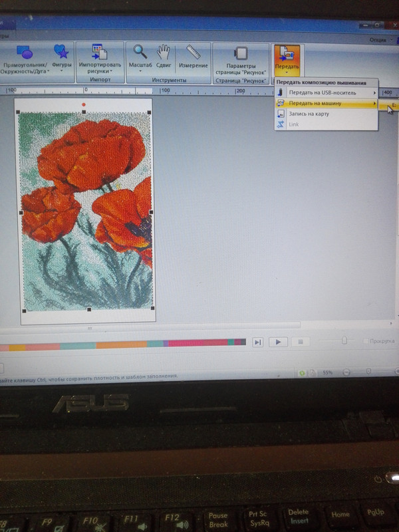Click the Инструменты group label
The width and height of the screenshot is (399, 532).
point(169,80)
